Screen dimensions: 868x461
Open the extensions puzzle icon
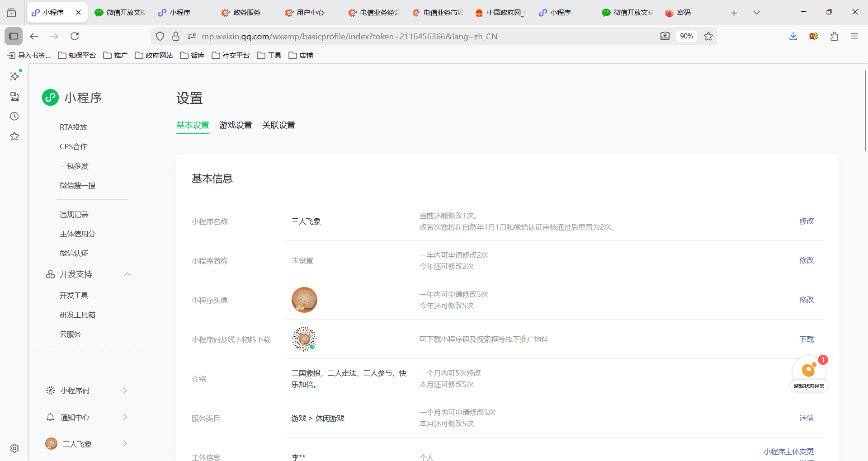834,36
